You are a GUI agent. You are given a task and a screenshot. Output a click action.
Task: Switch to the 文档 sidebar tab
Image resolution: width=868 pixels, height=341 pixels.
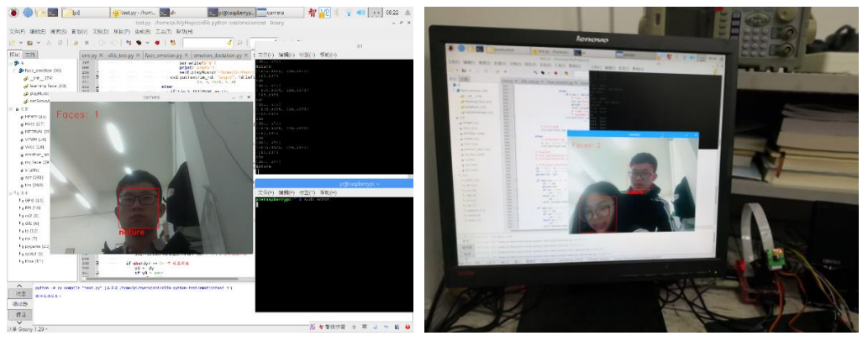(x=30, y=55)
